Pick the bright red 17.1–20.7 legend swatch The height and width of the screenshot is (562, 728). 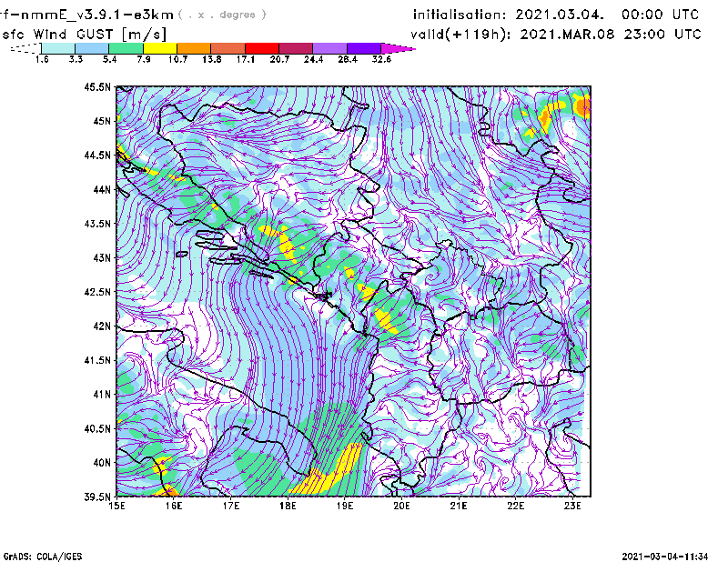pos(262,48)
